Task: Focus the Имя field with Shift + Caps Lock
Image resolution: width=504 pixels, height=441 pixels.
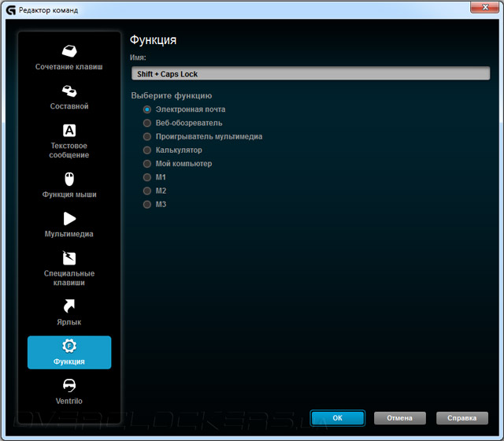Action: pos(310,73)
